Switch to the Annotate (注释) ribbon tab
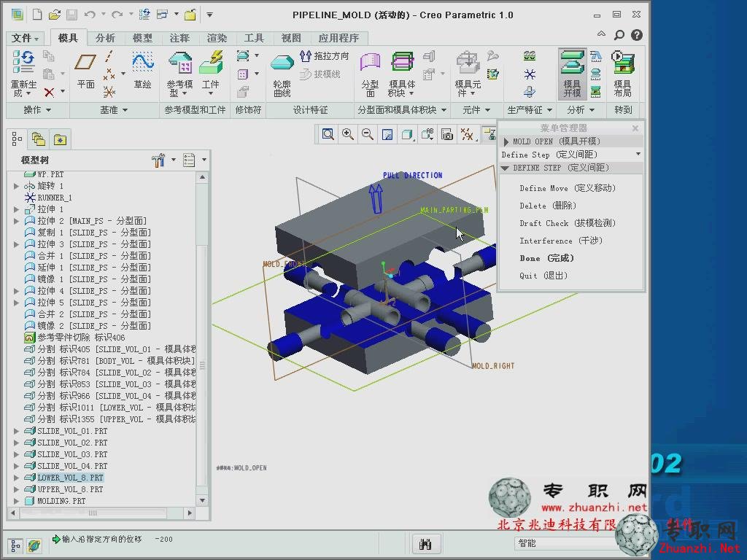This screenshot has width=747, height=560. (x=179, y=38)
